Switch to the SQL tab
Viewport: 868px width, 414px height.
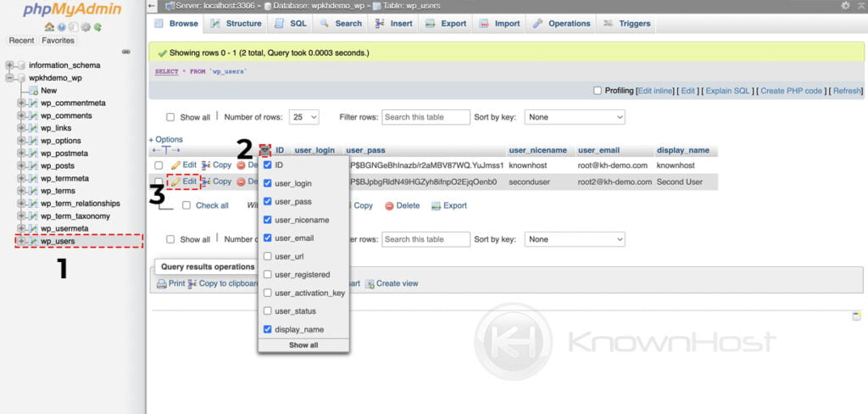(291, 23)
